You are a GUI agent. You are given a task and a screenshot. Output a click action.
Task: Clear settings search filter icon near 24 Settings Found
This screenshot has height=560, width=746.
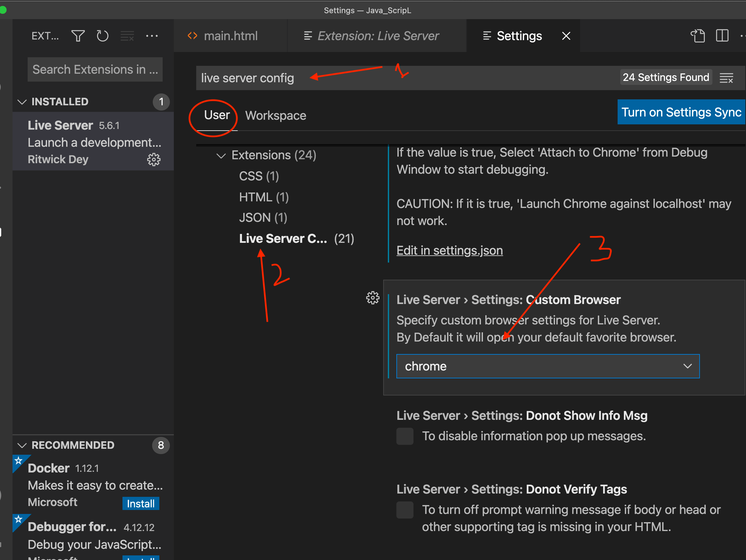[x=727, y=78]
